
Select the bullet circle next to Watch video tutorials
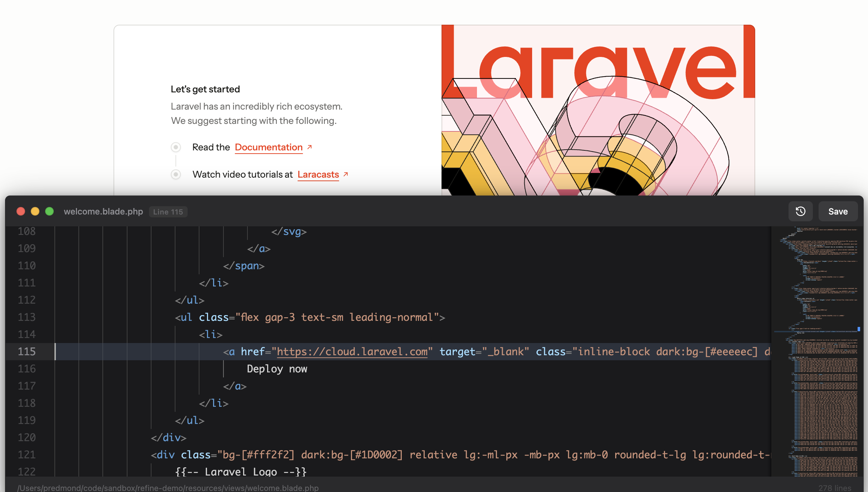[176, 174]
